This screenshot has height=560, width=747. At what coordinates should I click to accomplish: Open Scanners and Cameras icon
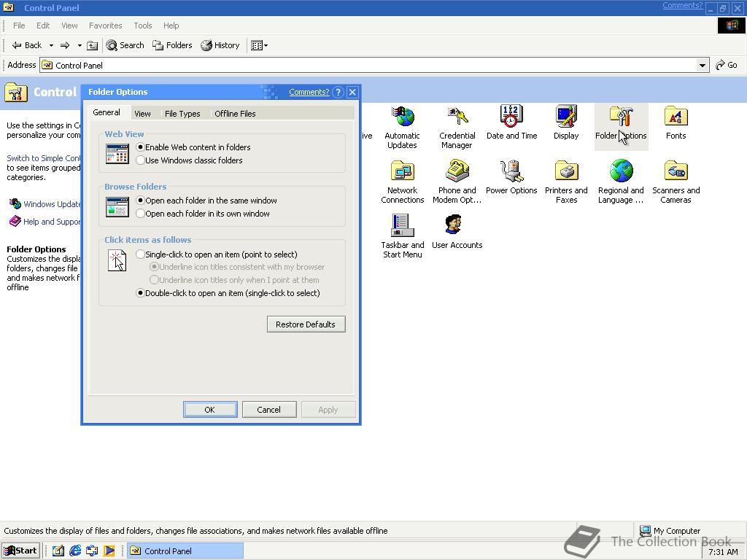click(x=676, y=182)
